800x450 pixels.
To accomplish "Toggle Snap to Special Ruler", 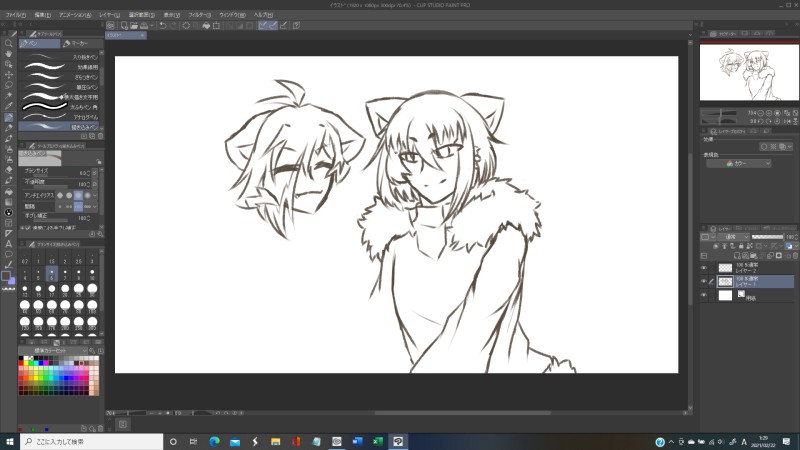I will pos(272,26).
